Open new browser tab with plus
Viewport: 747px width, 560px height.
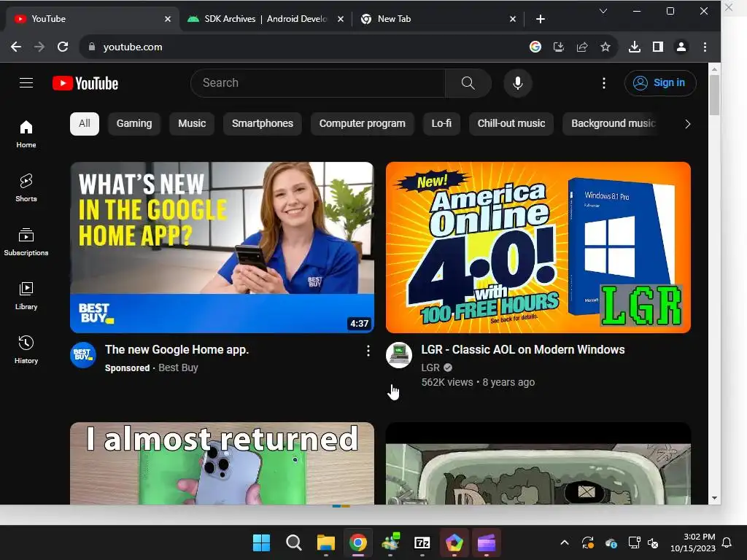541,19
